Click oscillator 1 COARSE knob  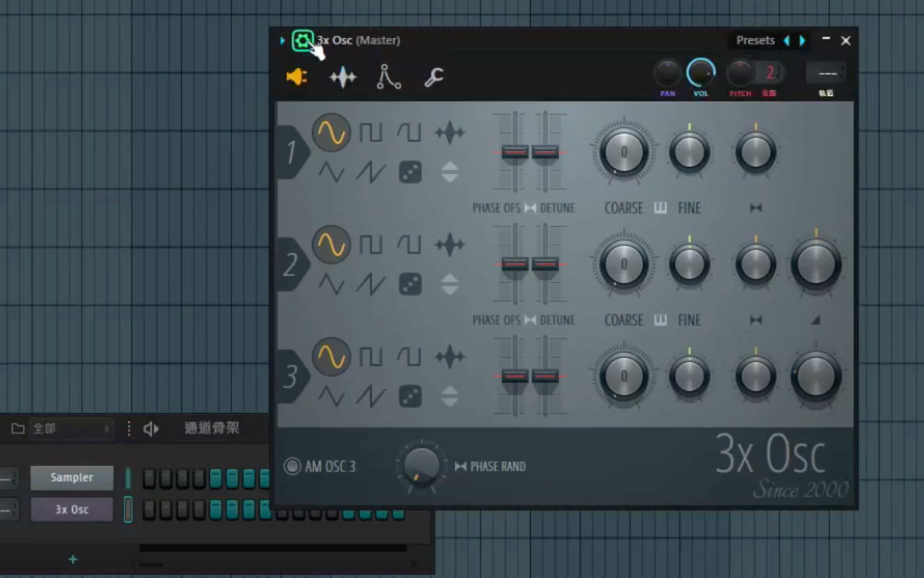tap(623, 152)
